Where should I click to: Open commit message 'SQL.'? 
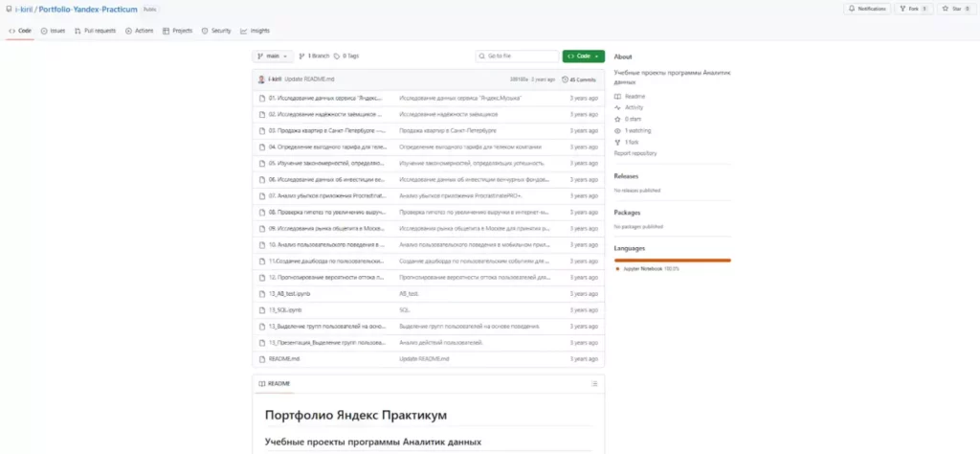coord(405,309)
